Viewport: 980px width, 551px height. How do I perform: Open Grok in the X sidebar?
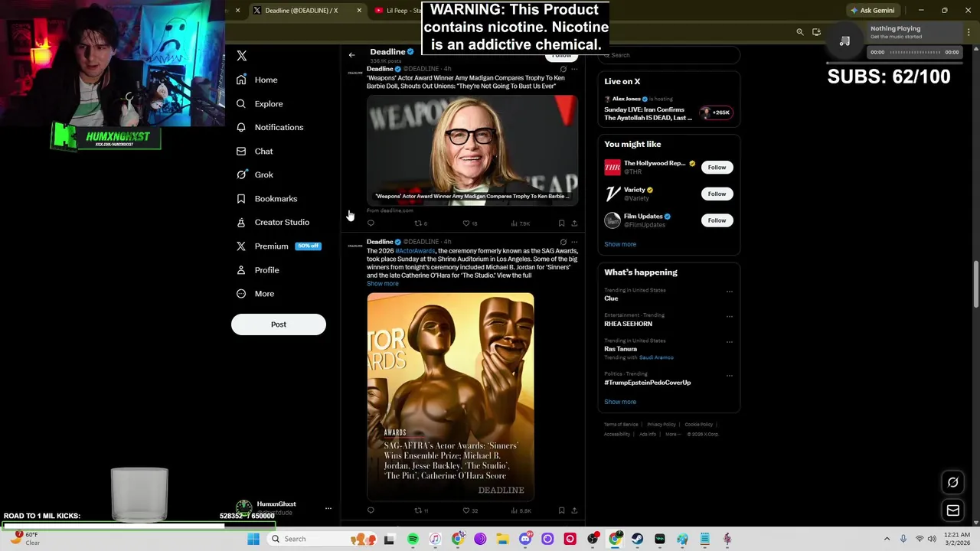click(255, 174)
